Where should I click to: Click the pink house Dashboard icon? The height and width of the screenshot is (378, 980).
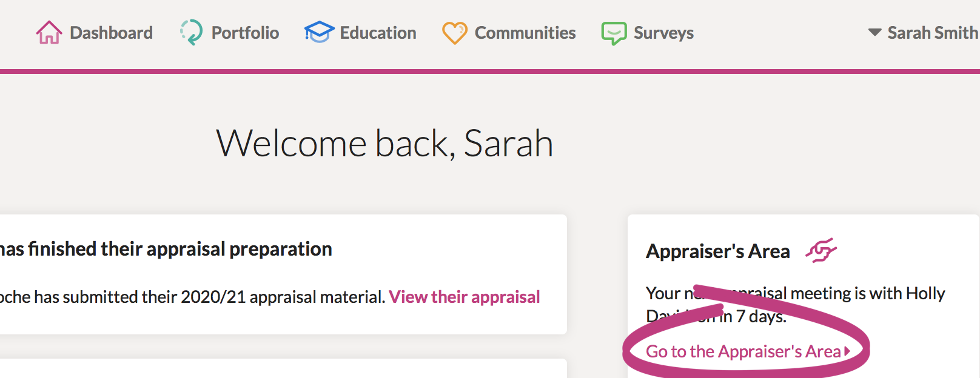(x=49, y=33)
